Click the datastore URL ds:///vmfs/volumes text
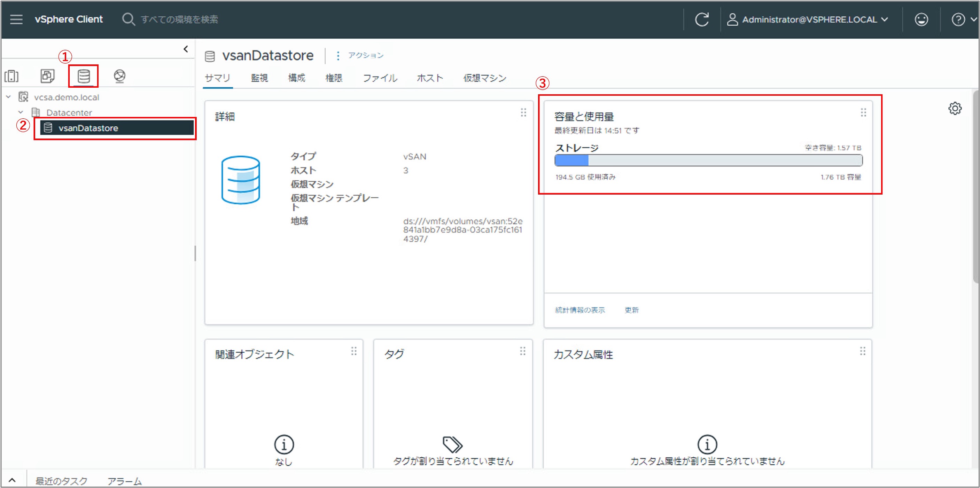The image size is (980, 488). click(462, 230)
